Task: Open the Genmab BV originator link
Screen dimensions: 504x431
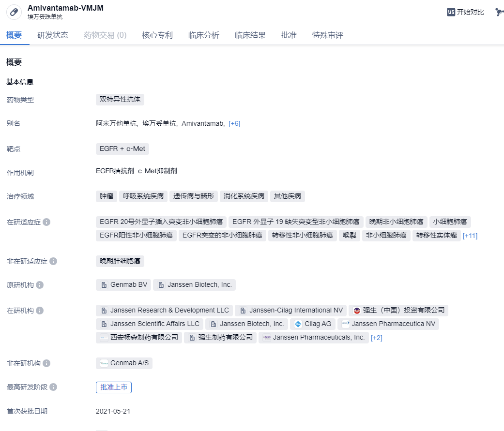Action: (x=123, y=285)
